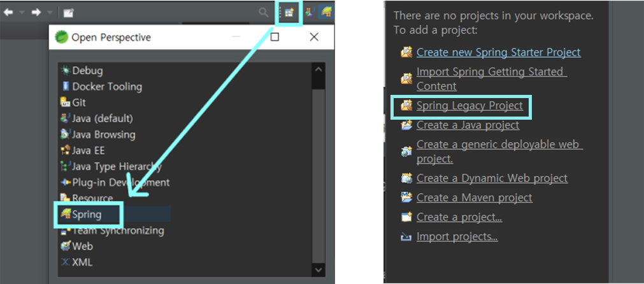644x284 pixels.
Task: Click icon beside Create a Java project
Action: pyautogui.click(x=406, y=125)
